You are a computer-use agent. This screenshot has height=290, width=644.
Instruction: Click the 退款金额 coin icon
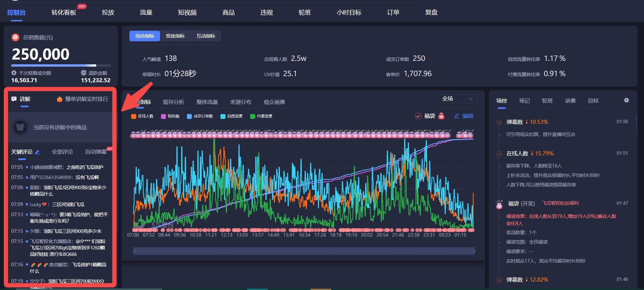pos(83,73)
